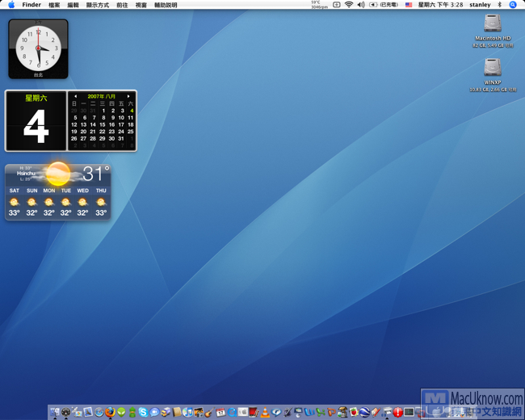This screenshot has height=420, width=525.
Task: Click the SAT forecast in weather widget
Action: point(14,201)
